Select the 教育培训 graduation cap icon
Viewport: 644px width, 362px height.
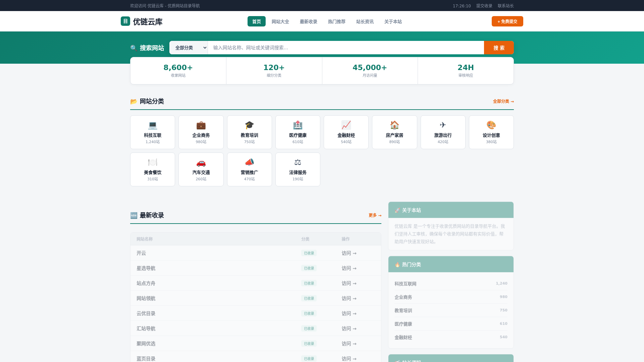249,125
